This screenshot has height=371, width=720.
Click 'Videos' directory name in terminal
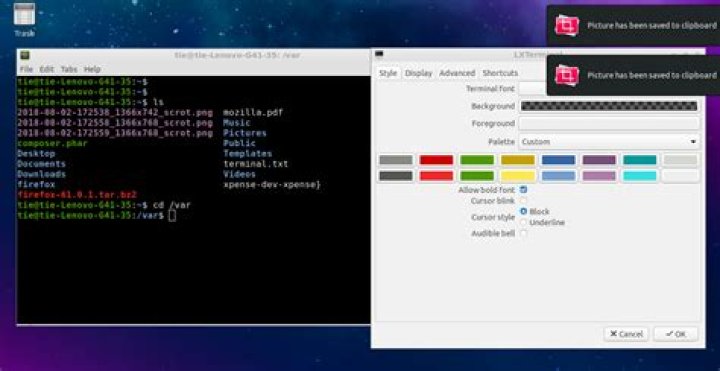click(x=239, y=174)
